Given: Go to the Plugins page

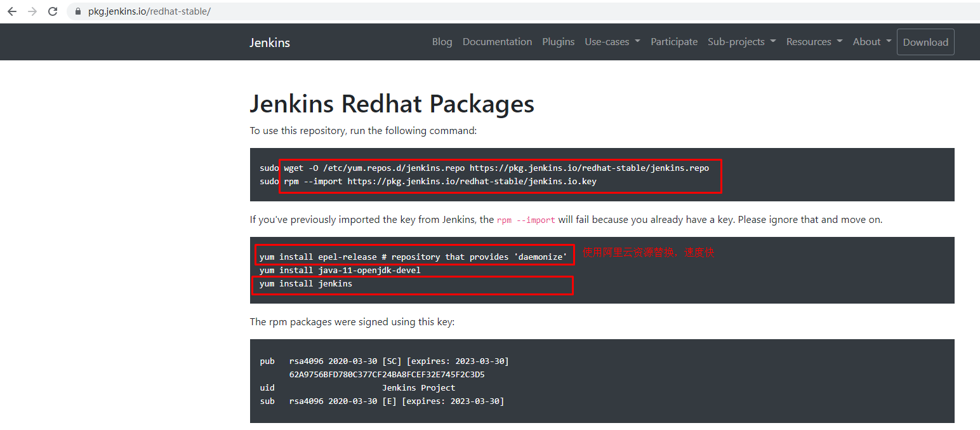Looking at the screenshot, I should pyautogui.click(x=558, y=42).
